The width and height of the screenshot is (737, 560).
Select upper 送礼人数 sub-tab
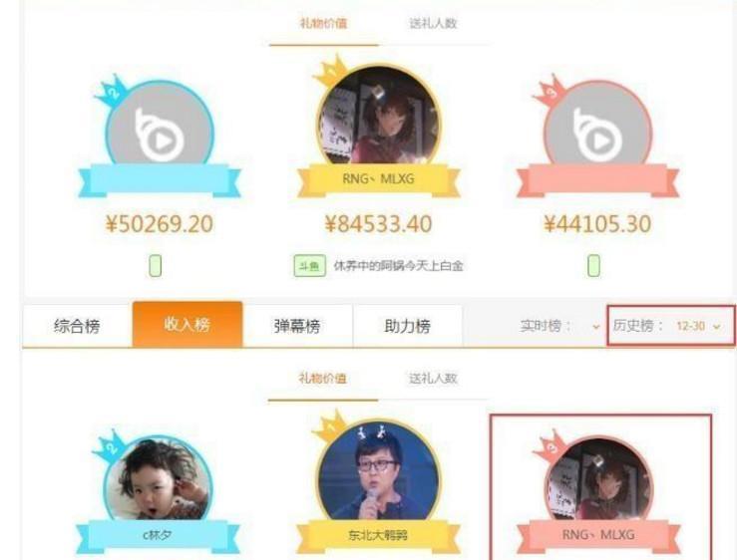pos(433,23)
